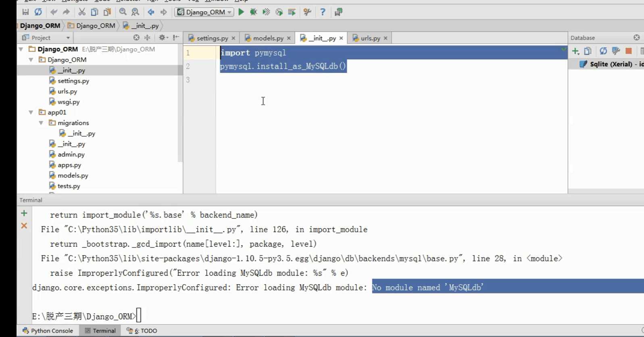Close the urls.py tab
The height and width of the screenshot is (337, 644).
[x=386, y=38]
